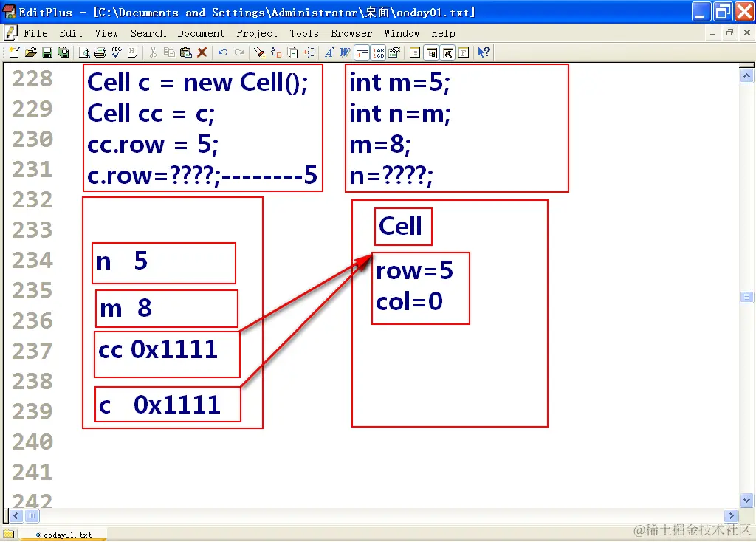Viewport: 756px width, 542px height.
Task: Restore the inner document window
Action: point(729,32)
